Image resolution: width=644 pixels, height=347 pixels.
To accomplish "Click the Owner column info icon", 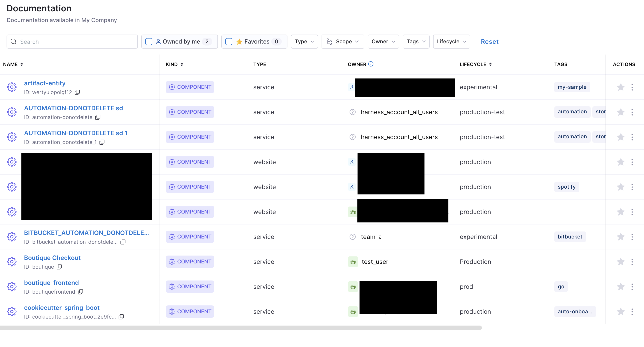I will (x=371, y=64).
